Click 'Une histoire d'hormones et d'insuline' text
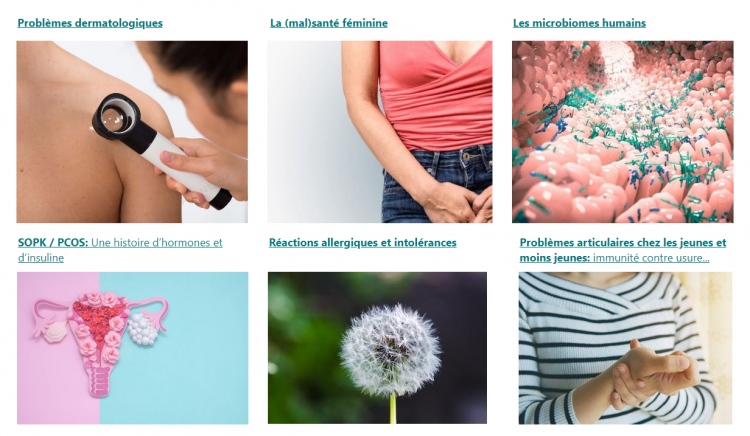 point(120,250)
